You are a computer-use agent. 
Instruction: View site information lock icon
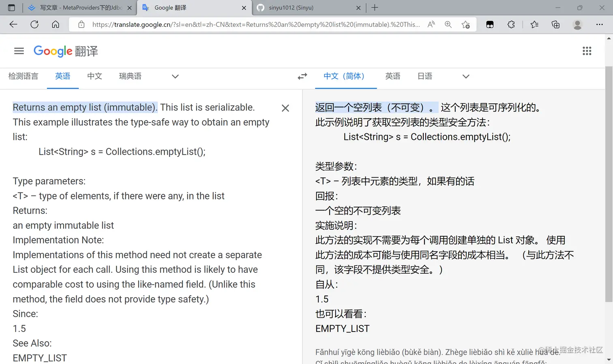81,24
